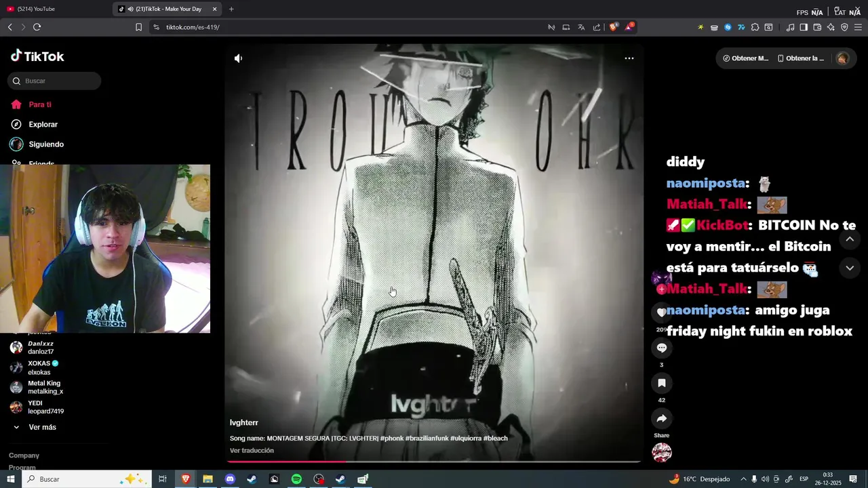
Task: Focus the TikTok Buscar search field
Action: 55,81
